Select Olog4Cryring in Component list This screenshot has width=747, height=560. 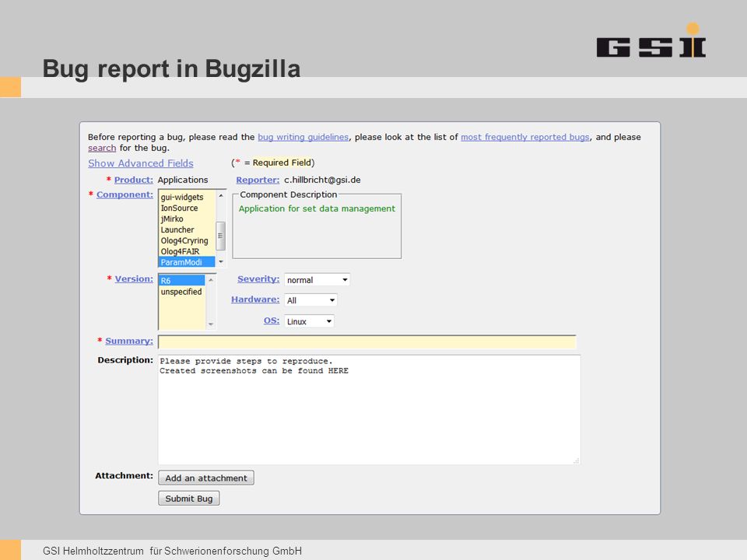pos(187,241)
